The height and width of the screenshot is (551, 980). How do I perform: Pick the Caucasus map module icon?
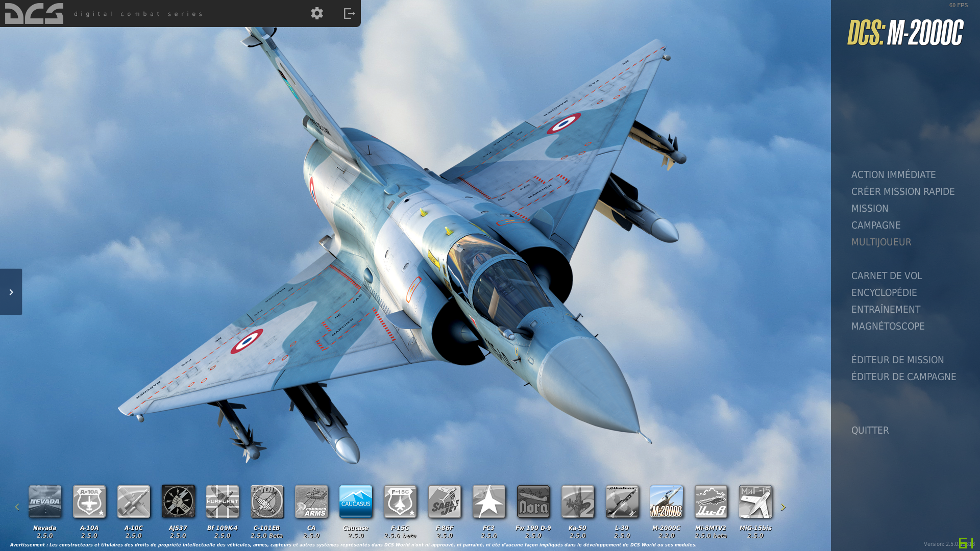click(x=356, y=502)
